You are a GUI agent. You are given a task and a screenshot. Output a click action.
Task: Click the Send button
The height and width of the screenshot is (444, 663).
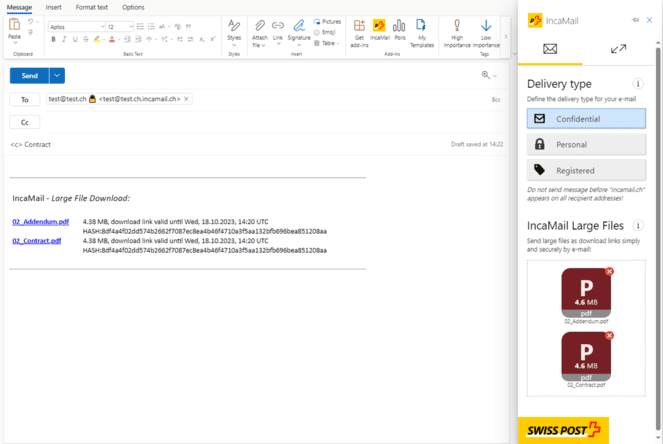click(x=29, y=76)
